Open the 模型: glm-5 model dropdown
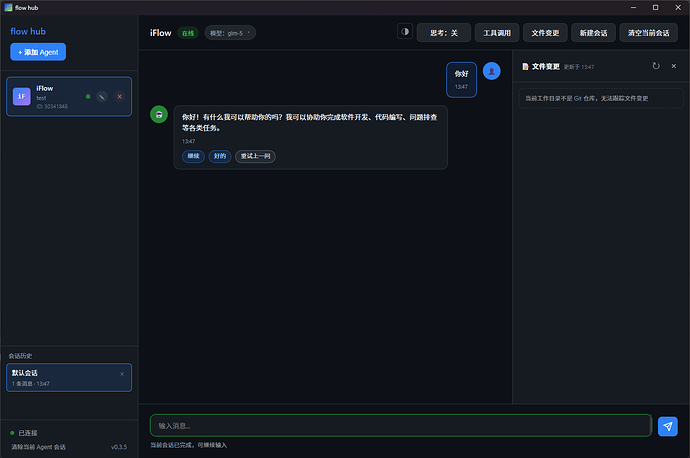The height and width of the screenshot is (458, 690). [x=230, y=33]
